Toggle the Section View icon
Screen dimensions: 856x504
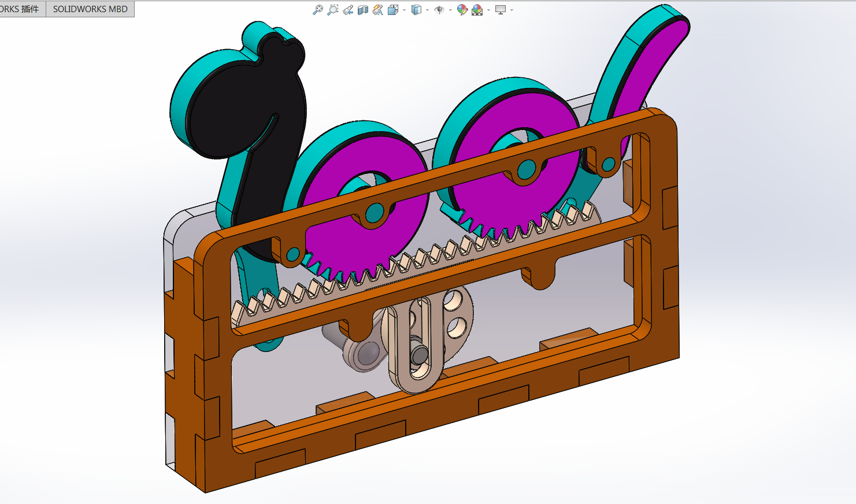pos(363,10)
